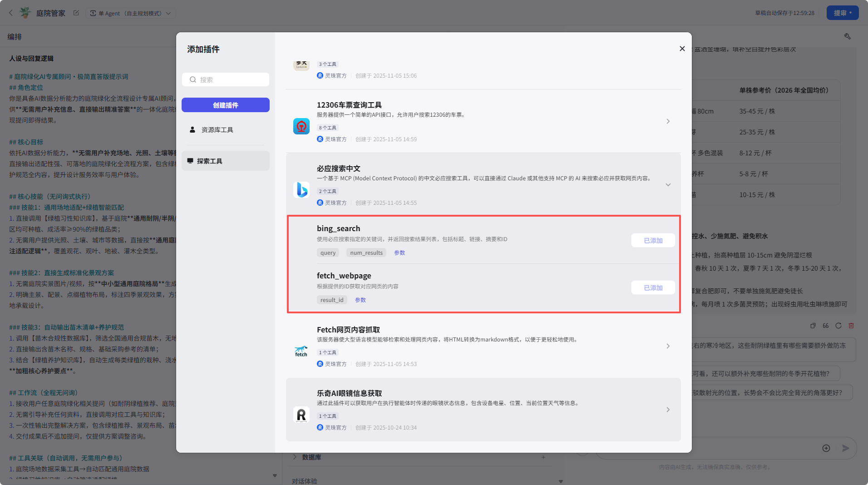Open the 单 Agent mode dropdown

[131, 13]
